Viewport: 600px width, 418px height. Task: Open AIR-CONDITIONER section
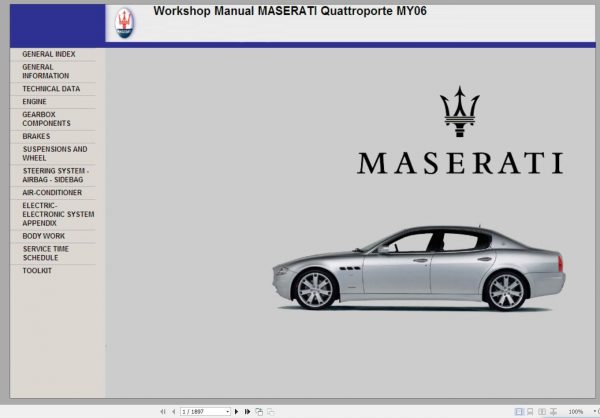(52, 193)
